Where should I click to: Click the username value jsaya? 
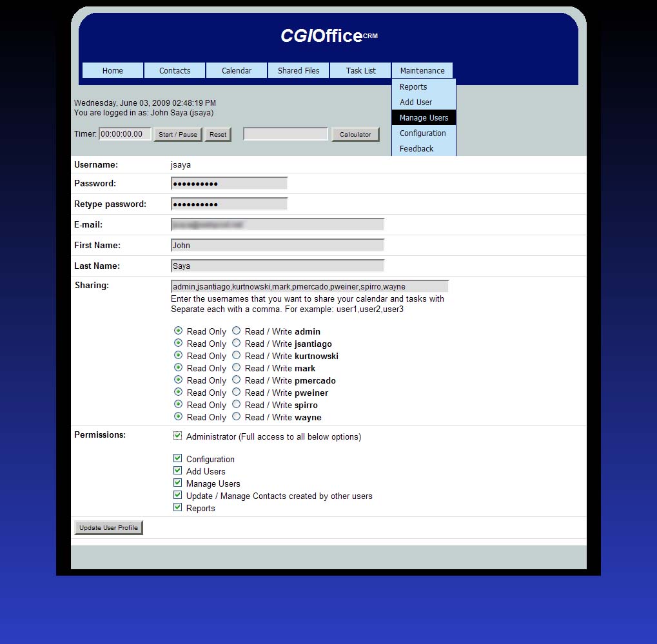[x=181, y=164]
